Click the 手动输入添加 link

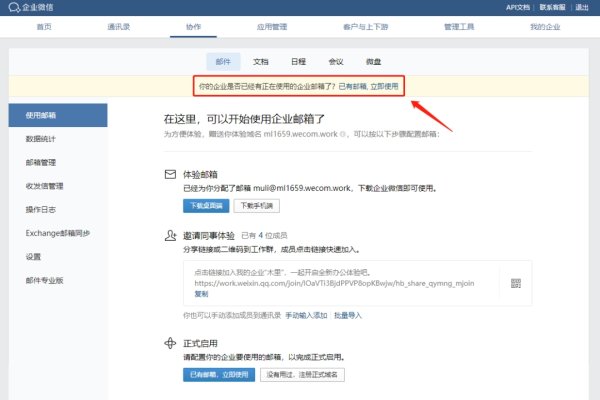(306, 315)
